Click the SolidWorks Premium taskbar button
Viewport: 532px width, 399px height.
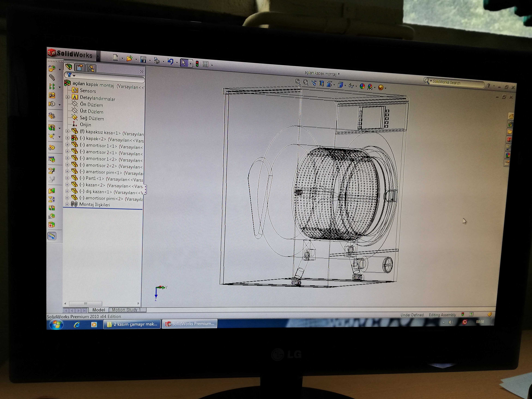pyautogui.click(x=190, y=324)
